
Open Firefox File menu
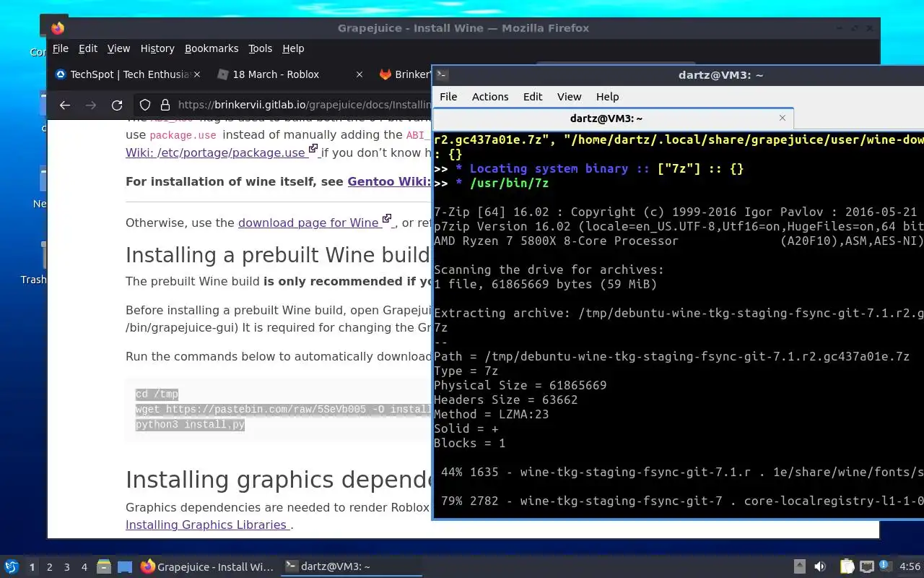[61, 48]
